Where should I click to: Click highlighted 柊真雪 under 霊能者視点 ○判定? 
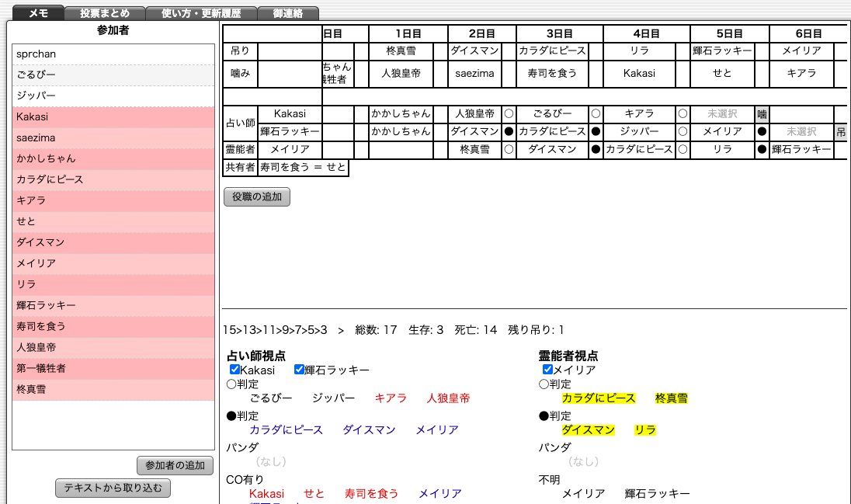pos(672,398)
